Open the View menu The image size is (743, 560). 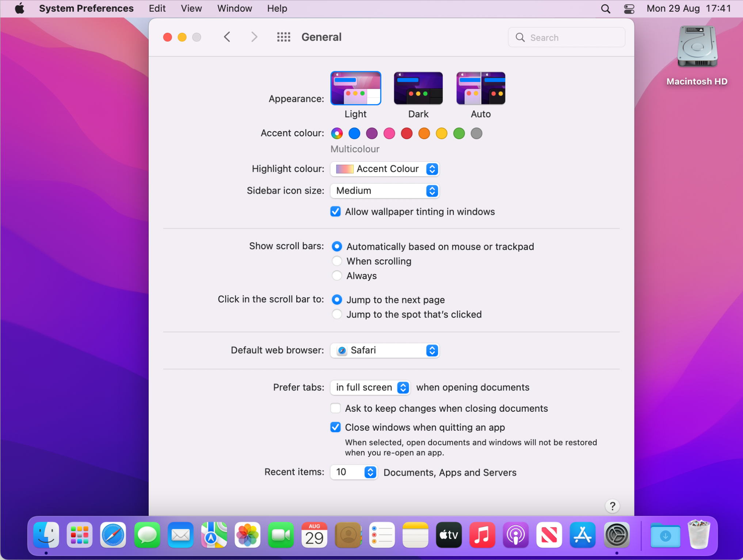point(191,8)
